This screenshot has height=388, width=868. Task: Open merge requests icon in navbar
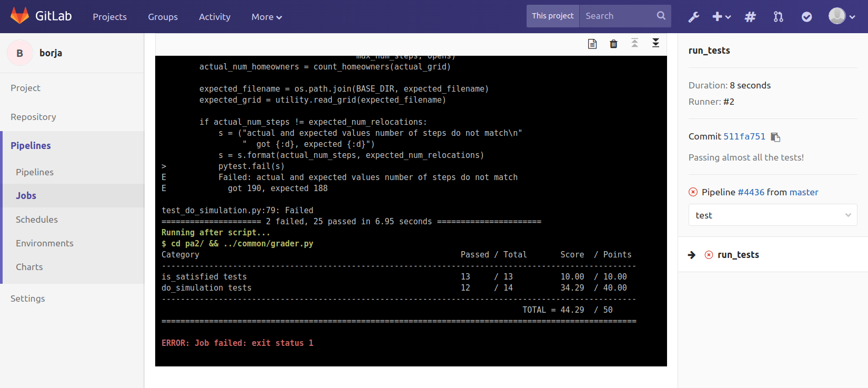[778, 17]
